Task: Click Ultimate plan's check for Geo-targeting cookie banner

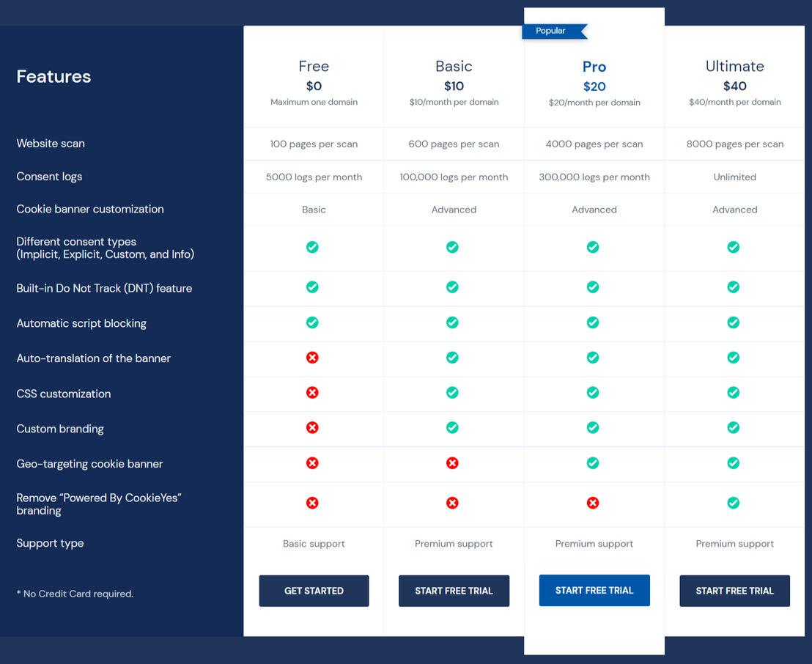Action: click(734, 463)
